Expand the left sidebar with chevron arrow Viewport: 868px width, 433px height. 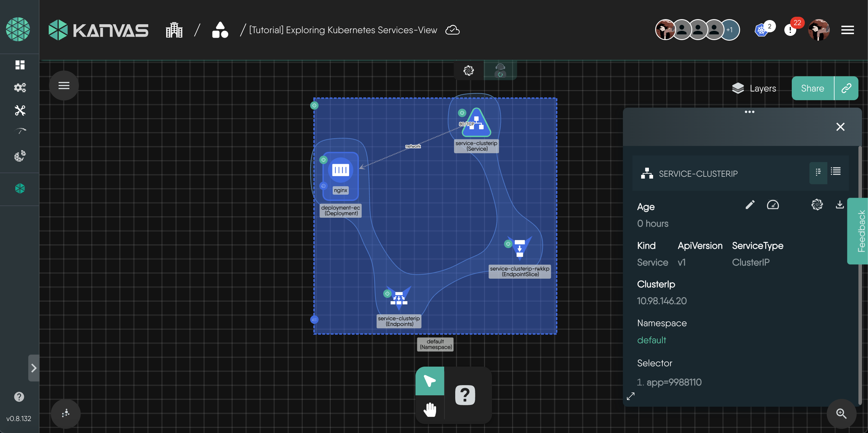(34, 368)
